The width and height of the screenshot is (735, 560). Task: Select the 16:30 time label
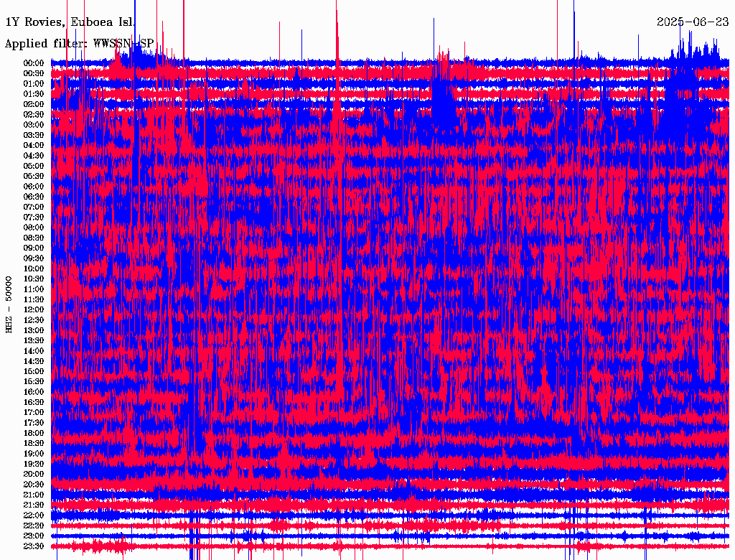click(34, 402)
